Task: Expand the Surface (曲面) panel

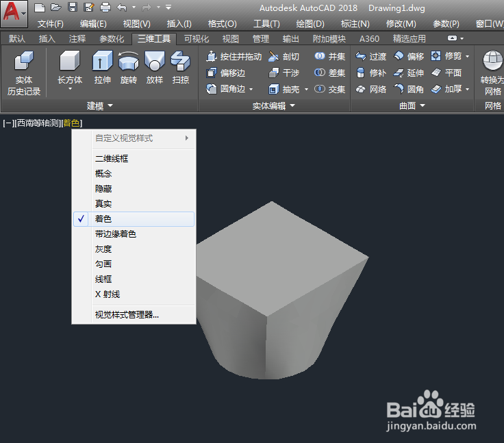Action: (x=412, y=105)
